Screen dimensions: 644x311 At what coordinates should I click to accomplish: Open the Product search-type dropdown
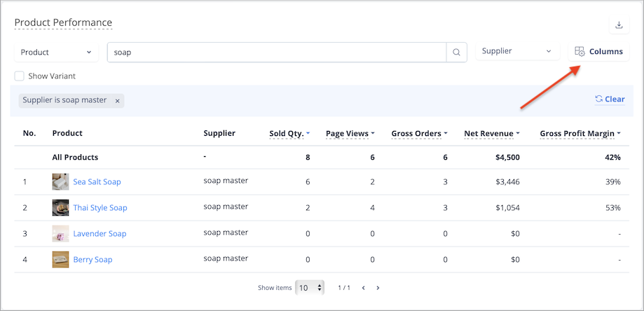coord(56,52)
